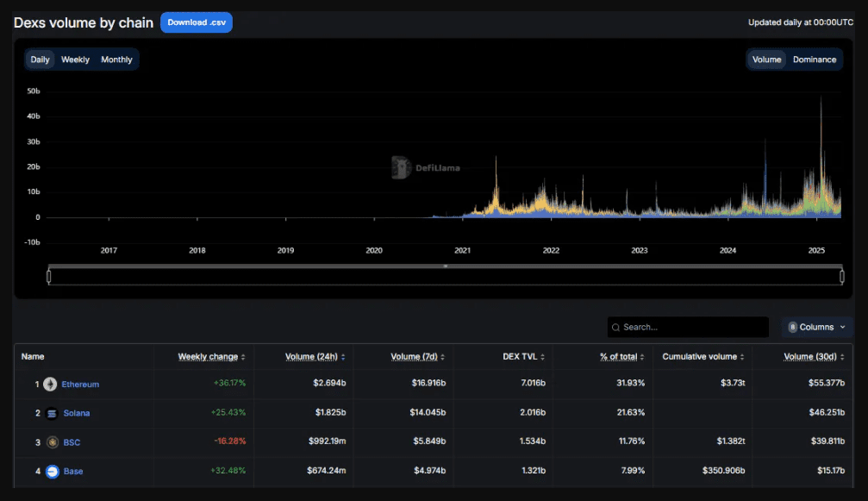Click Solana 7d volume $14.045b
The height and width of the screenshot is (501, 868).
[428, 413]
